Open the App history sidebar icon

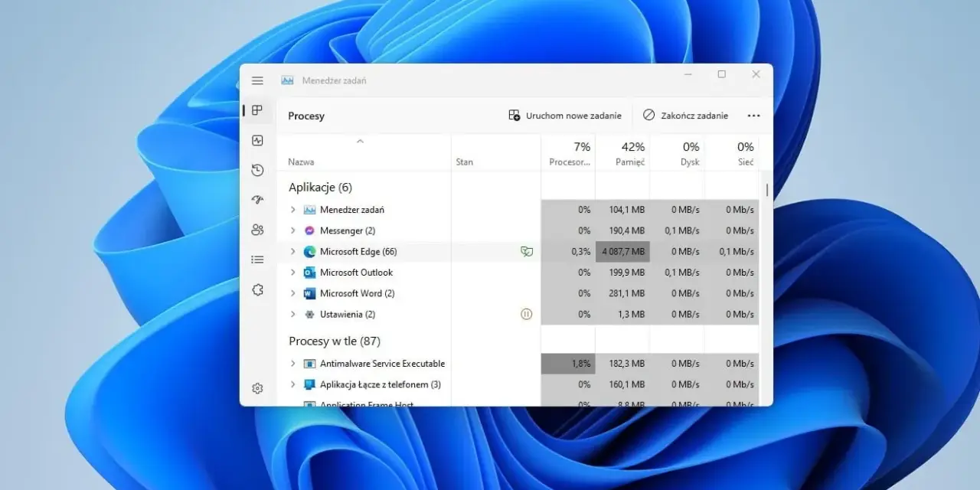(257, 170)
